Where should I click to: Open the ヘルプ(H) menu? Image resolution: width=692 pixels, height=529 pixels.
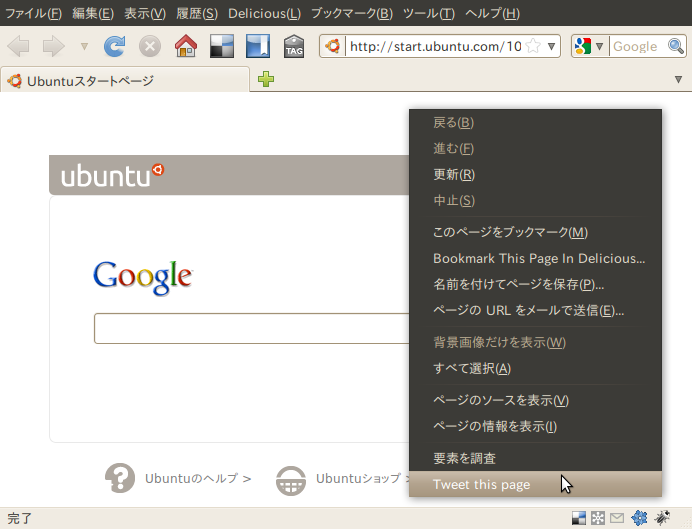(492, 14)
